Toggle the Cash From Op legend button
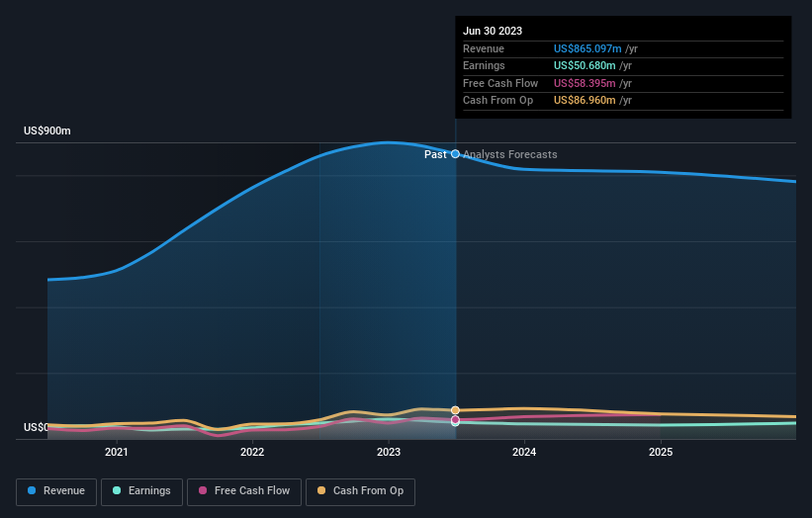This screenshot has height=518, width=812. coord(360,491)
